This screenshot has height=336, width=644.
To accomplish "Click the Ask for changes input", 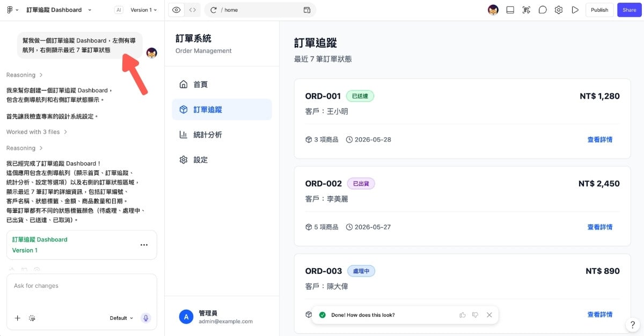I will pyautogui.click(x=82, y=286).
